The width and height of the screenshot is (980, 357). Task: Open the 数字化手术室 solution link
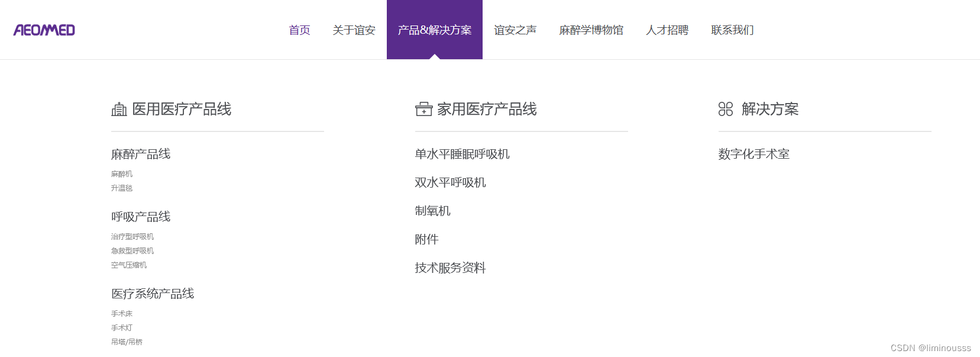pos(753,154)
